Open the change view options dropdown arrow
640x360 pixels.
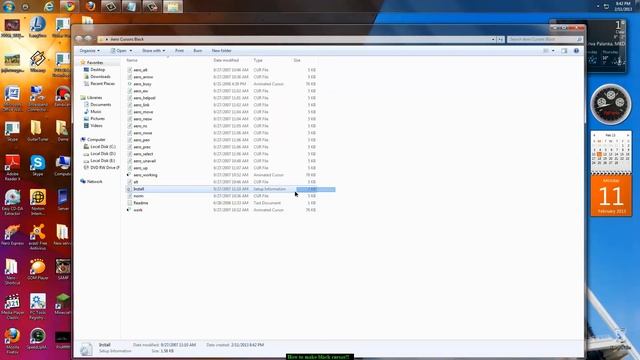pos(553,51)
